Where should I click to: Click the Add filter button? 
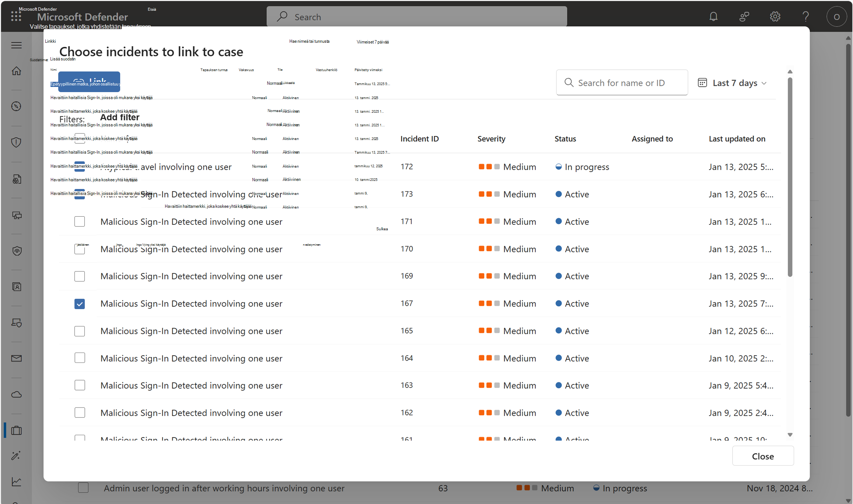pos(120,118)
